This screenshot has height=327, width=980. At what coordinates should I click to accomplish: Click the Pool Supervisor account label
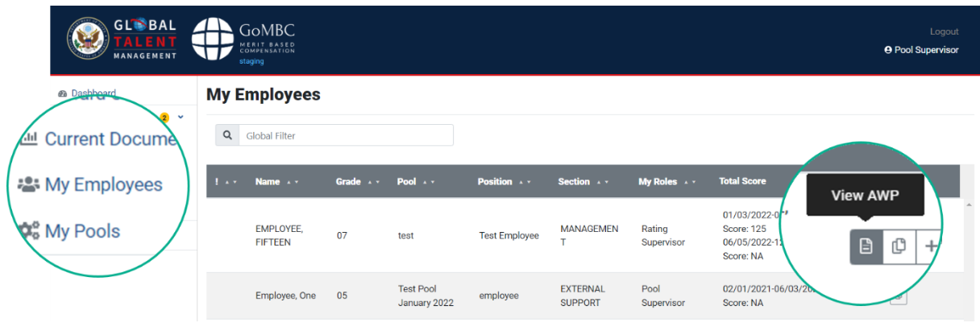click(x=926, y=50)
